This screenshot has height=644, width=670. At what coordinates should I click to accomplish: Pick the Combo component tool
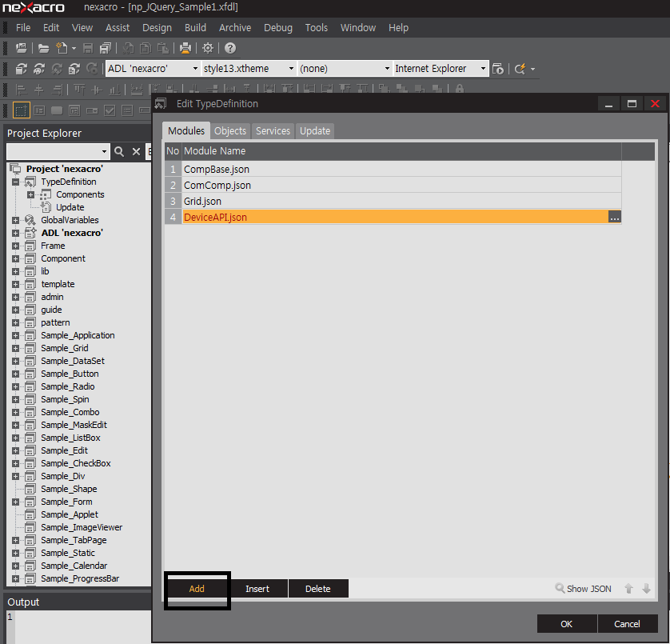(92, 110)
